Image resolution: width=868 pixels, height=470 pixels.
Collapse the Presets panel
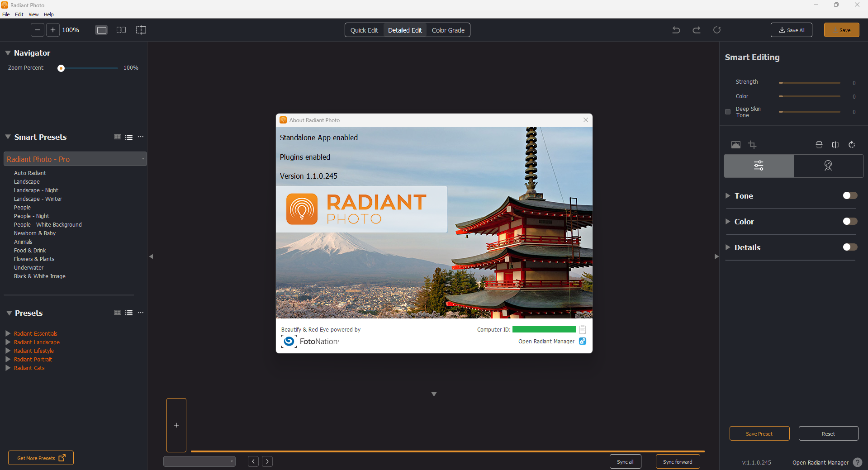pos(9,313)
